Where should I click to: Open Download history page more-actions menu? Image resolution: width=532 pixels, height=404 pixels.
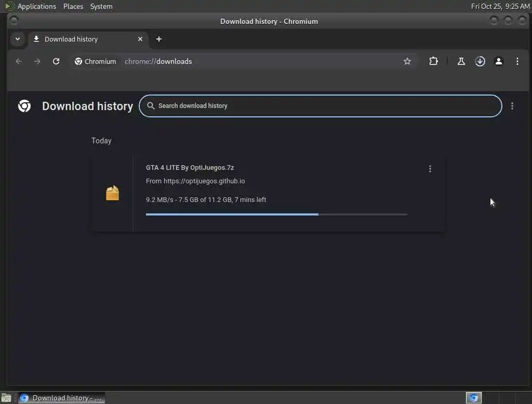(512, 106)
